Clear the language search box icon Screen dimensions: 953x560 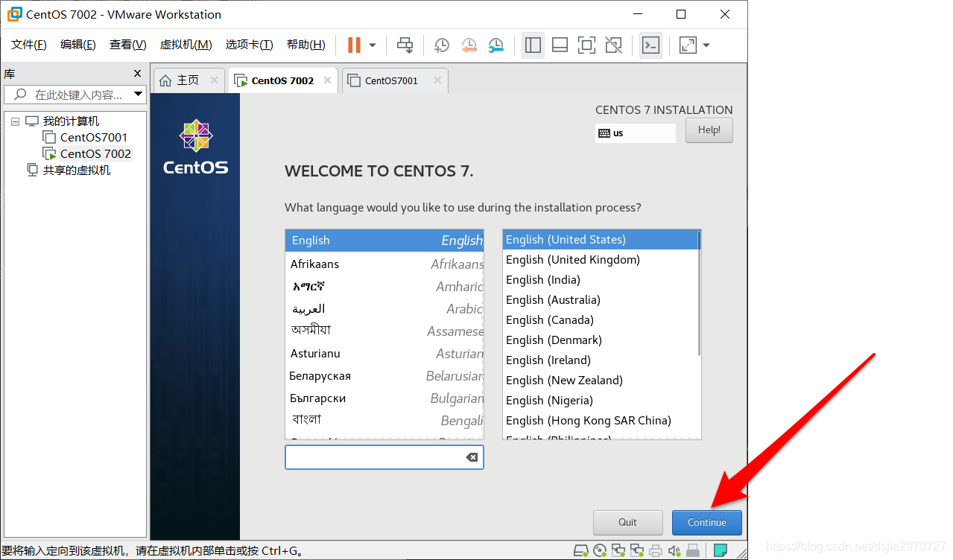[x=472, y=457]
